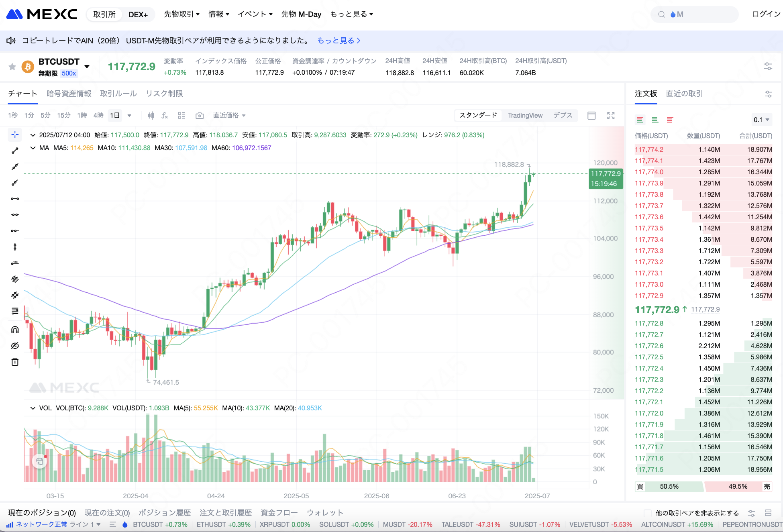Show asks-only order book view
783x532 pixels.
point(670,120)
